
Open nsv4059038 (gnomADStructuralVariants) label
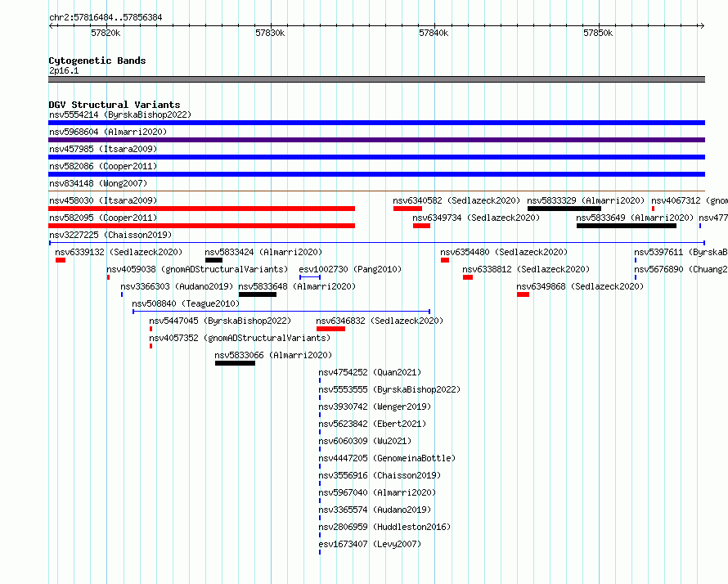pyautogui.click(x=197, y=269)
